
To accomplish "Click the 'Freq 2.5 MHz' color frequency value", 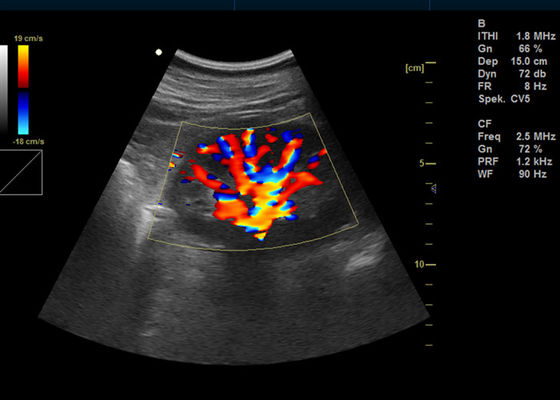I will (516, 136).
